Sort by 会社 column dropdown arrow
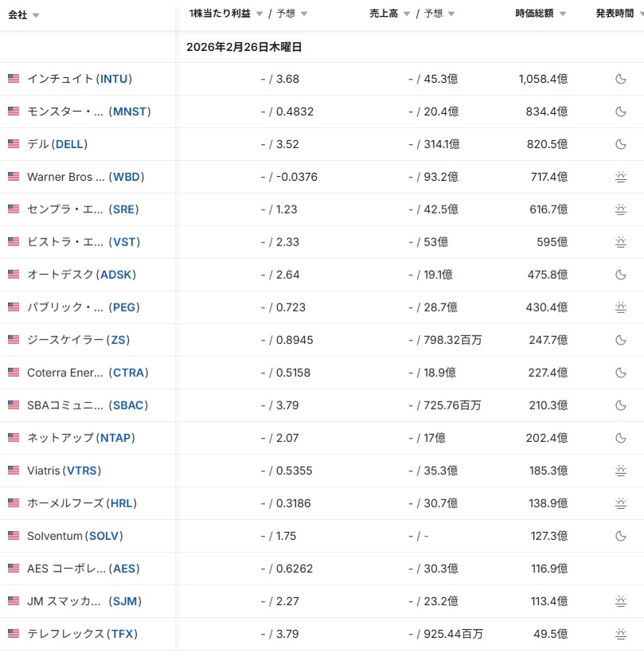644x653 pixels. (36, 16)
